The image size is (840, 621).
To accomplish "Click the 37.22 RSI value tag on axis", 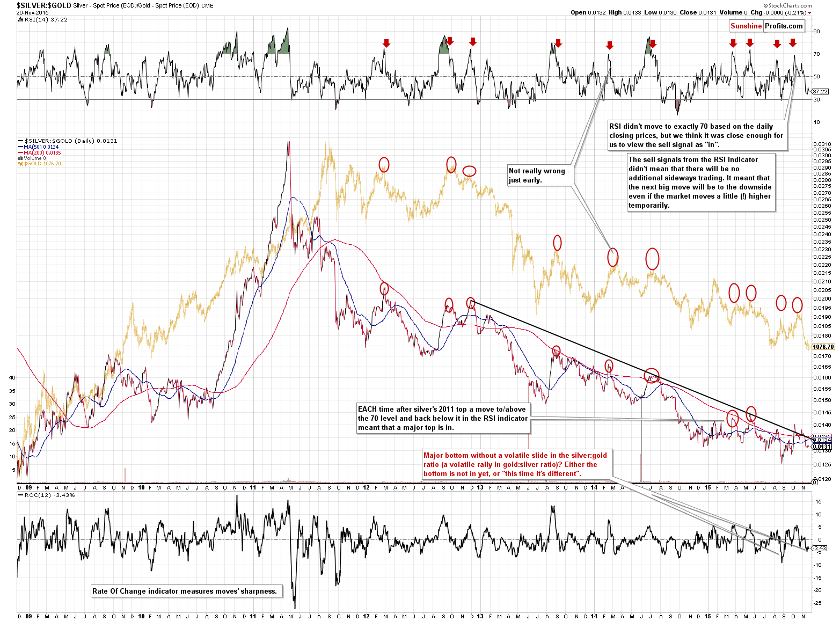I will (x=820, y=92).
